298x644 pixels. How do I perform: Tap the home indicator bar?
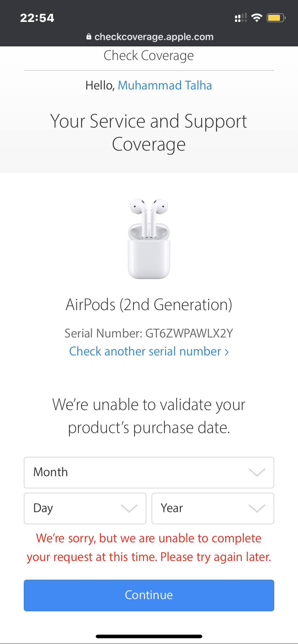149,636
